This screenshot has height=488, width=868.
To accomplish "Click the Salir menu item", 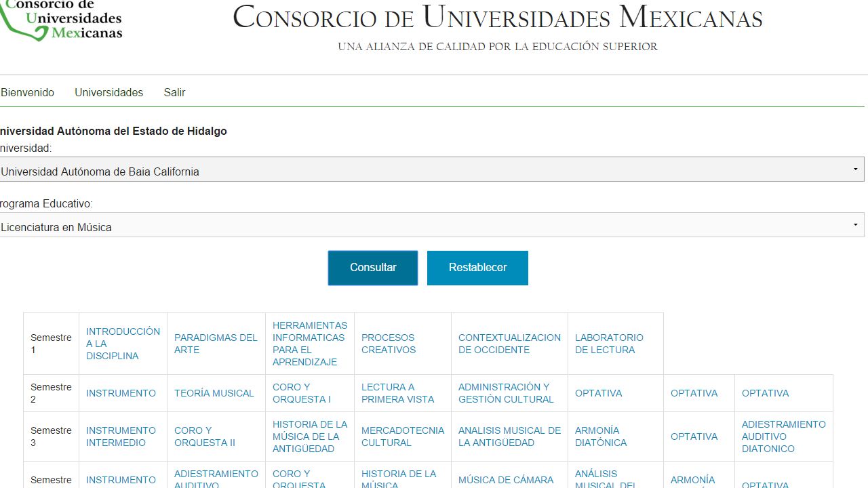I will coord(174,92).
